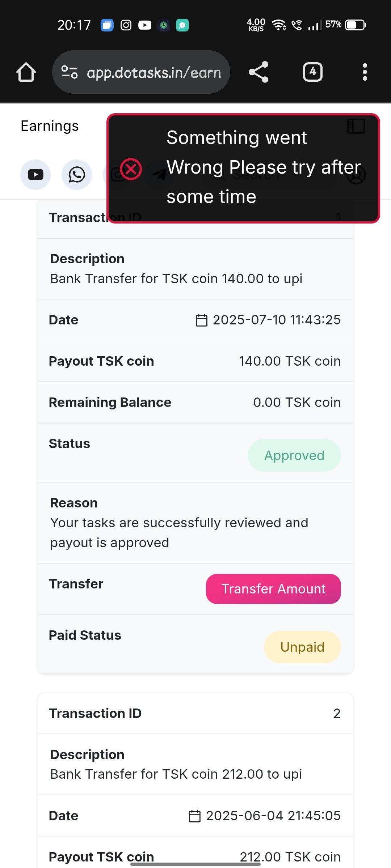Toggle the sidebar panel icon in the header
Viewport: 391px width, 868px height.
tap(356, 126)
